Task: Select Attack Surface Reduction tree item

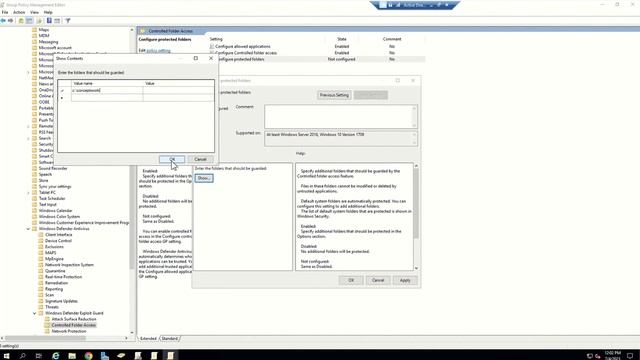Action: pyautogui.click(x=74, y=319)
